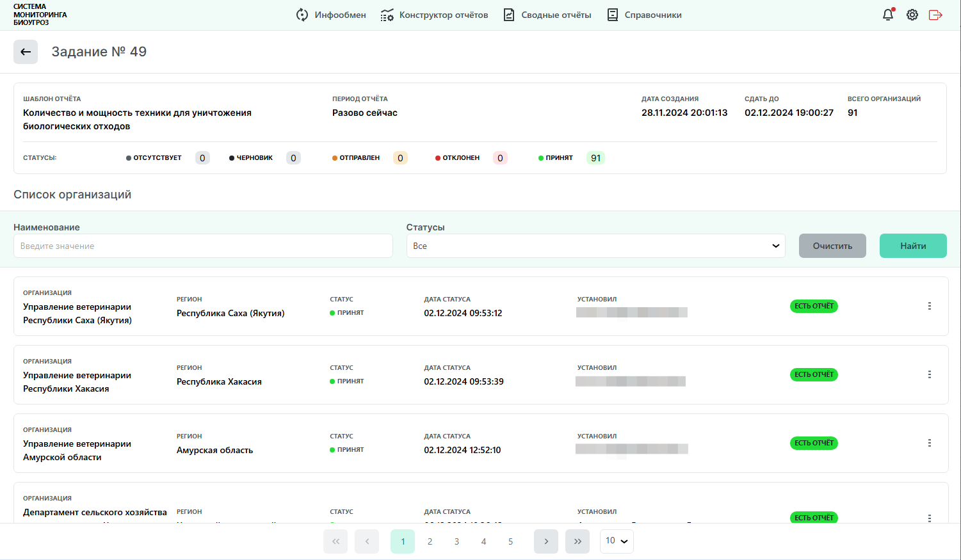
Task: Click Управление ветеринарии Республики Хакасия name
Action: pyautogui.click(x=77, y=382)
